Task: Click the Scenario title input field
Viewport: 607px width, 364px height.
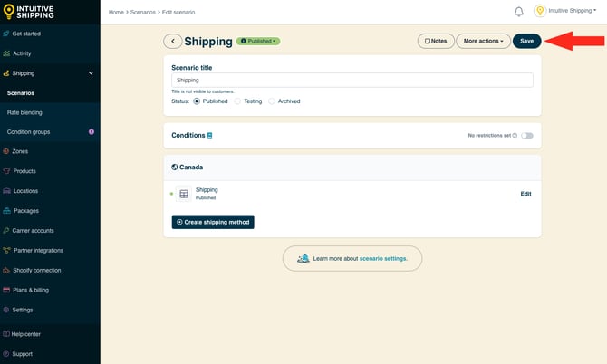Action: coord(352,81)
